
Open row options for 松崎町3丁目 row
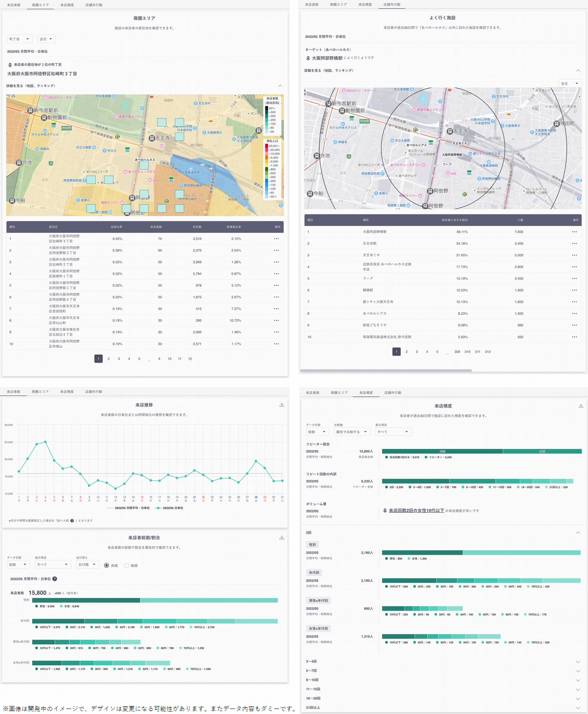tap(276, 239)
